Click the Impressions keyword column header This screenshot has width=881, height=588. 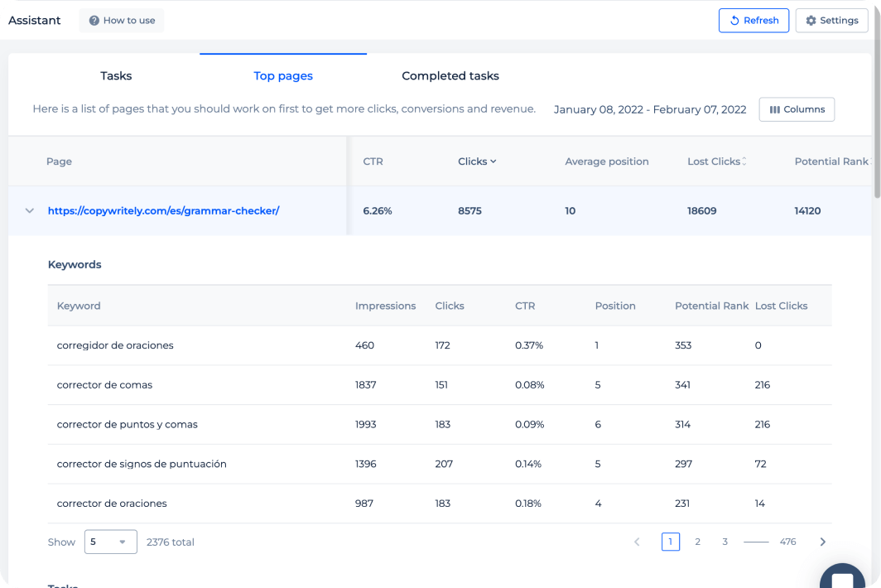[x=386, y=306]
